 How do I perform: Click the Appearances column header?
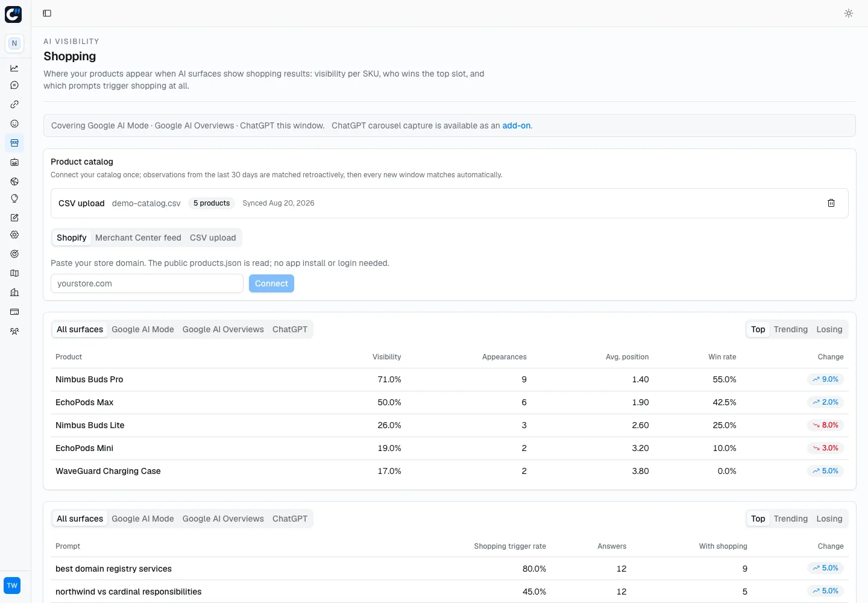pos(504,357)
